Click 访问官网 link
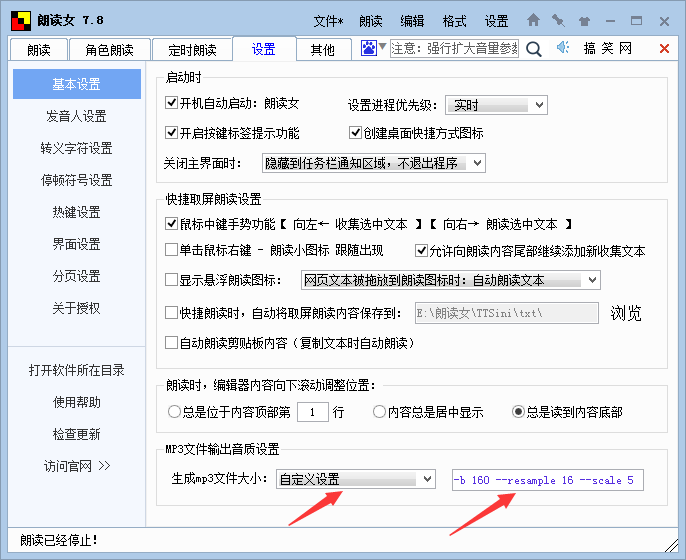The width and height of the screenshot is (686, 560). click(77, 466)
